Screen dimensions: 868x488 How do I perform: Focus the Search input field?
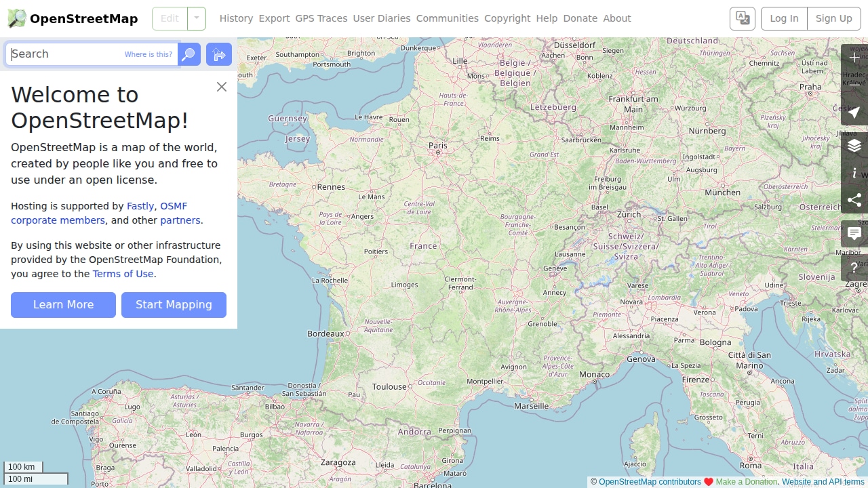(92, 54)
